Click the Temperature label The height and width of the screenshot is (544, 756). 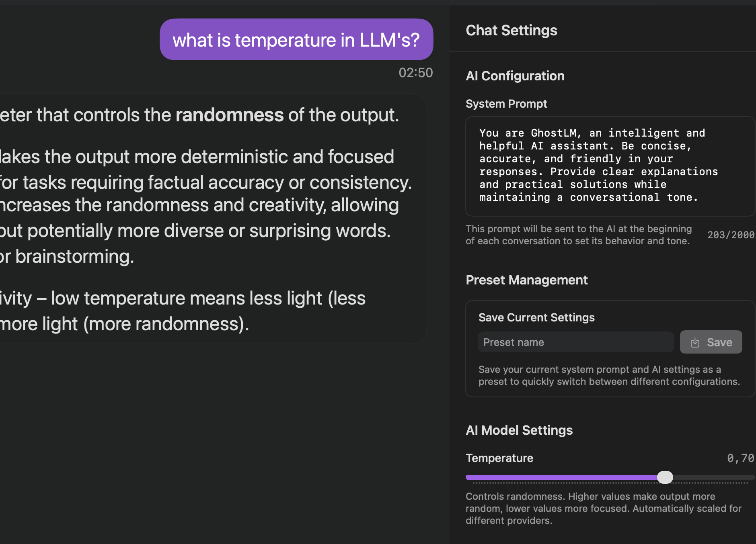coord(499,458)
